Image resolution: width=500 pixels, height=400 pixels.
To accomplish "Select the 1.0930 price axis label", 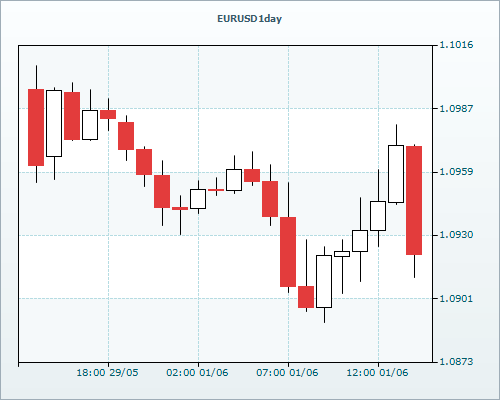I will 456,235.
